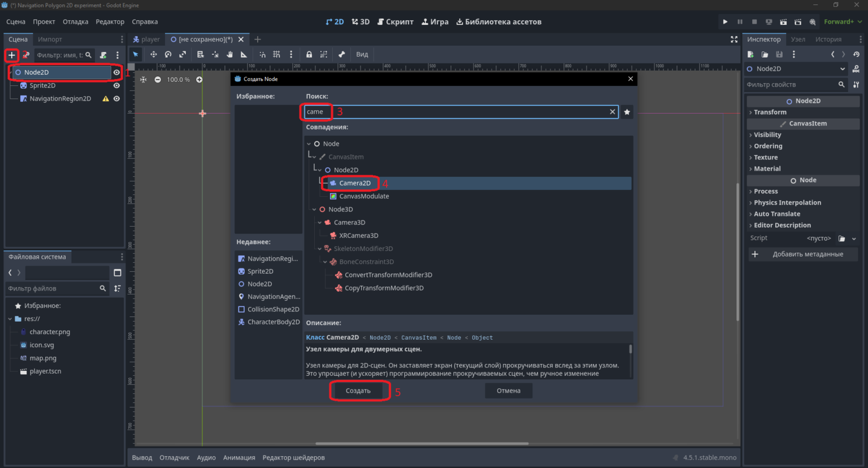Open skeleton bone options icon
The image size is (868, 468).
(x=341, y=54)
